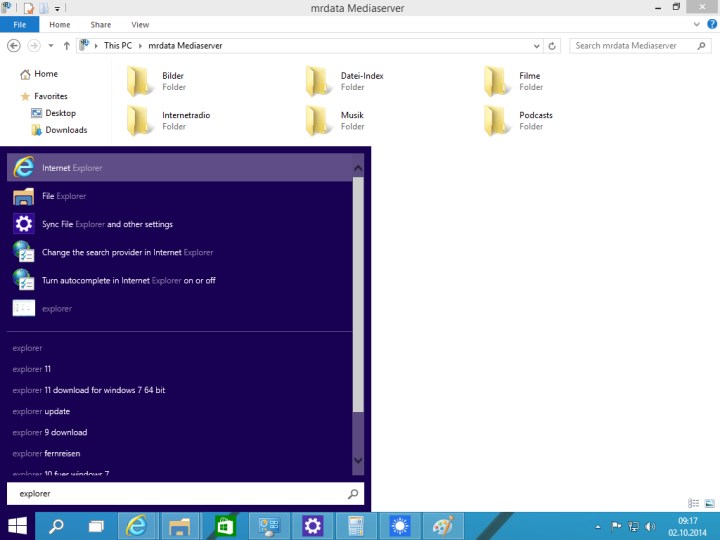
Task: Choose the explorer 9 download suggestion
Action: click(x=50, y=433)
